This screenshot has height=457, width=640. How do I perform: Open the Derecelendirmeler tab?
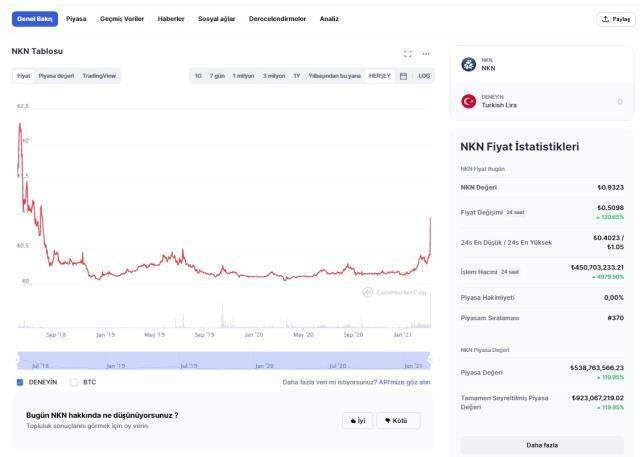[277, 19]
